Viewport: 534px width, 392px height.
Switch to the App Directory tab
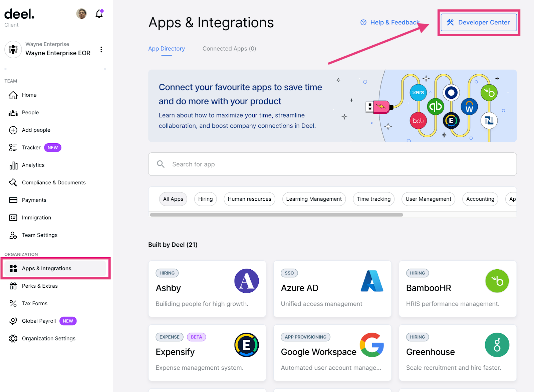click(167, 49)
